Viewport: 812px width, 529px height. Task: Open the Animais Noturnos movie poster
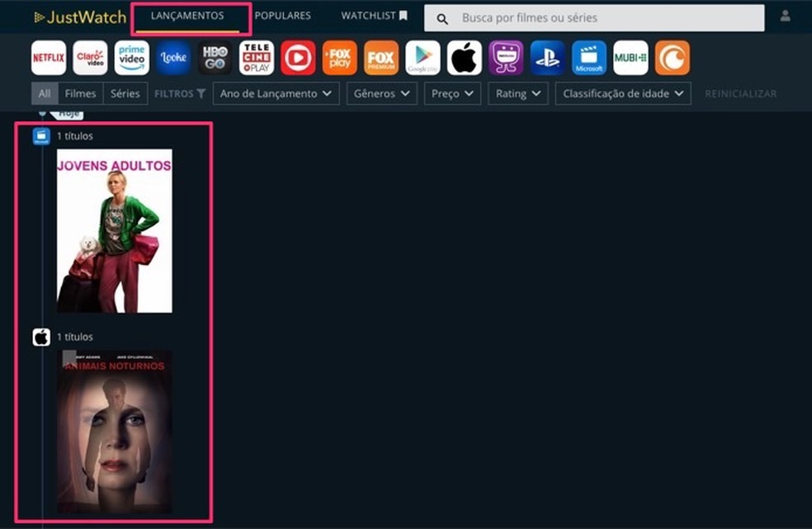[x=115, y=432]
